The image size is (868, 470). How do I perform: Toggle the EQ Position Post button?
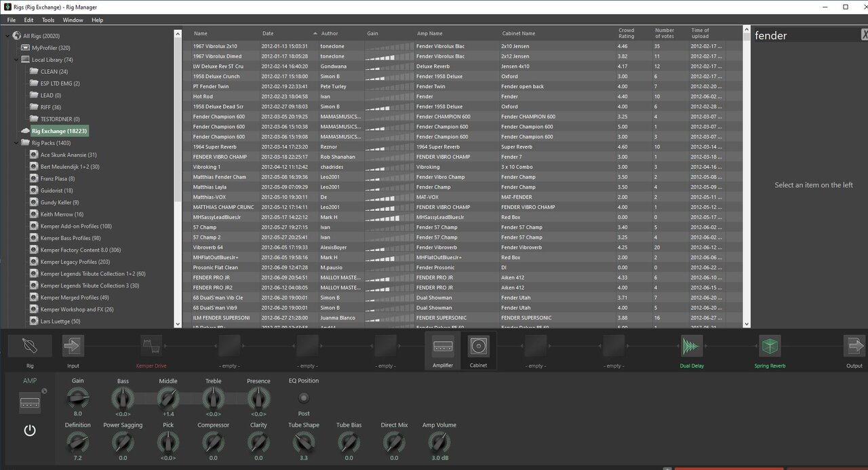coord(304,398)
